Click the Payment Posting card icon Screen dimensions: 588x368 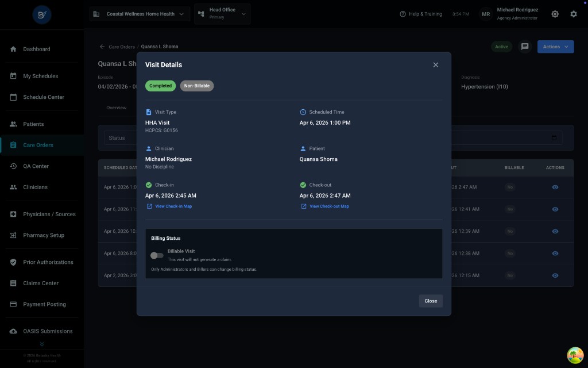point(13,305)
